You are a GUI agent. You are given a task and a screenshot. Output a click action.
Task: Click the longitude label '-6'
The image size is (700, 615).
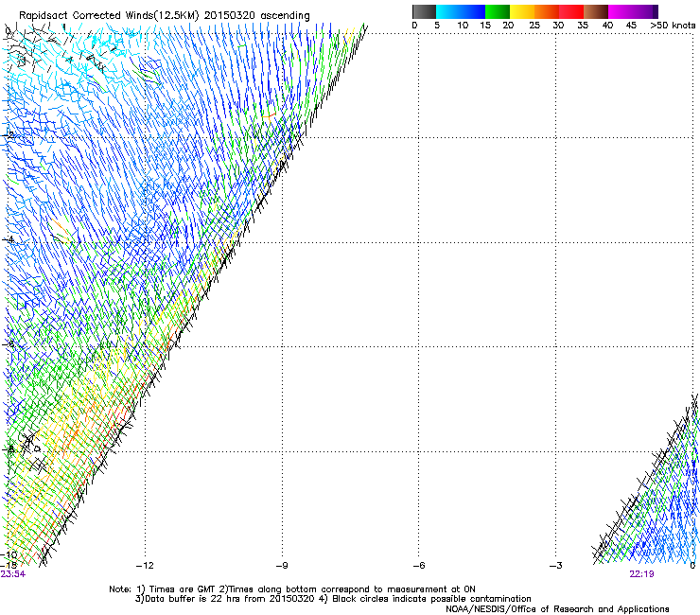tap(418, 566)
